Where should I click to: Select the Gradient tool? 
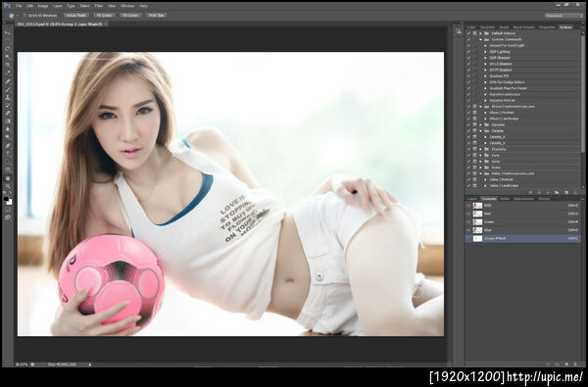coord(8,121)
